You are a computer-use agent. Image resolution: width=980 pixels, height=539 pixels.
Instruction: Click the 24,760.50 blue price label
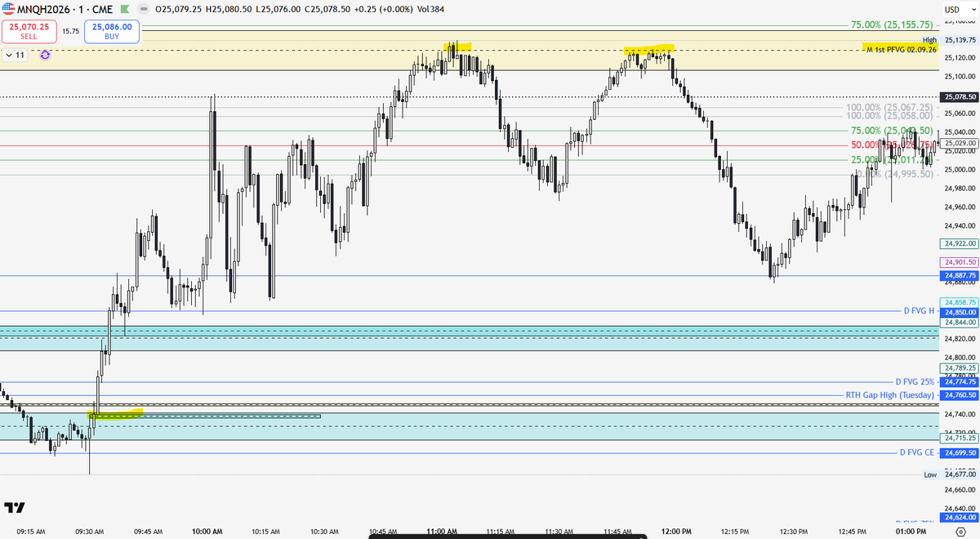tap(960, 394)
